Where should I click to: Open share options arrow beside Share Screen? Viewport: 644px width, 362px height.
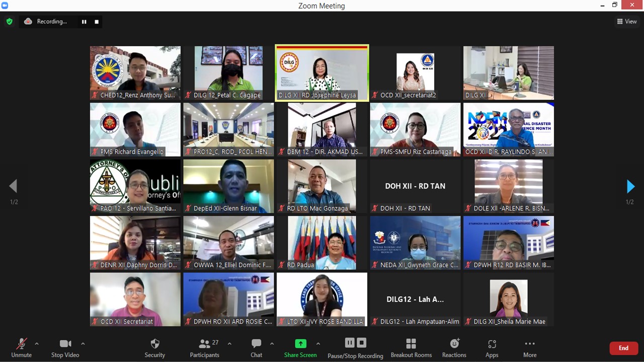(318, 344)
